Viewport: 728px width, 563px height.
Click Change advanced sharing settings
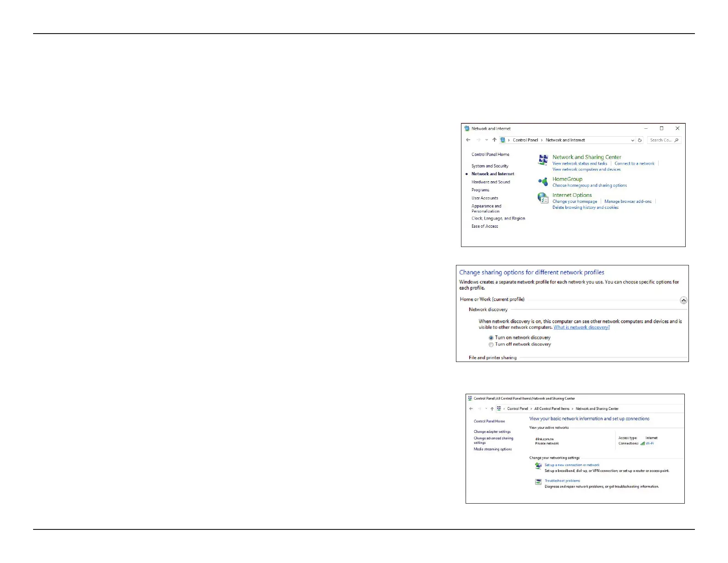(494, 441)
